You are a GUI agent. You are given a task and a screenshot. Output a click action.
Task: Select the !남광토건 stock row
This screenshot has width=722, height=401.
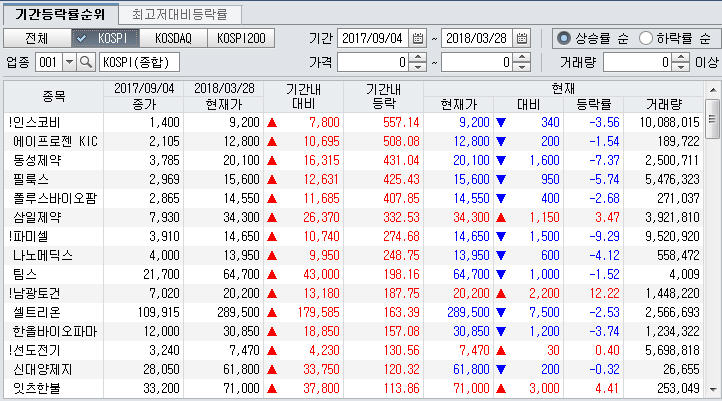click(x=354, y=293)
